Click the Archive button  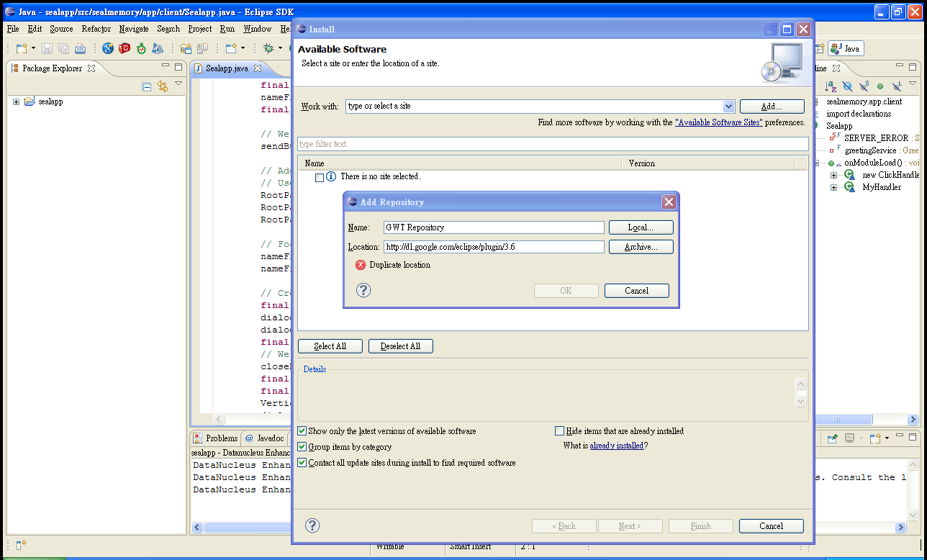(x=641, y=247)
